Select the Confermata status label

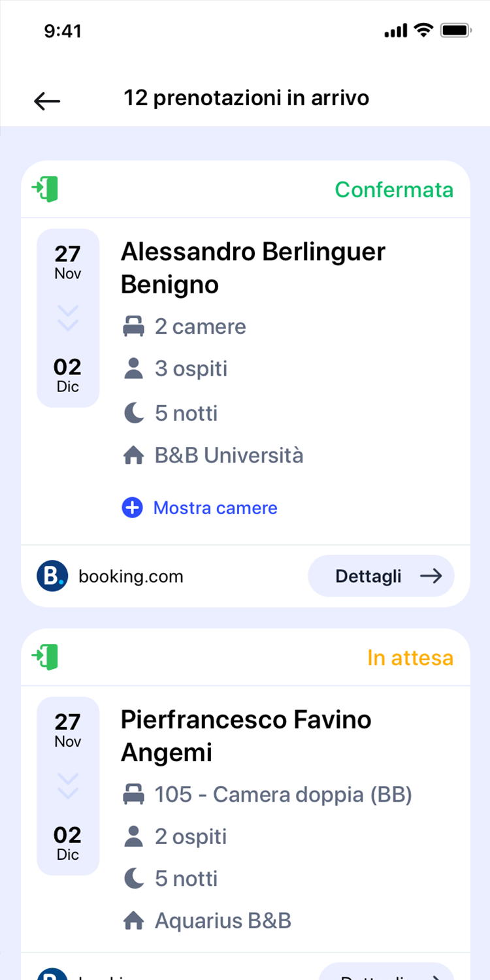click(x=394, y=189)
